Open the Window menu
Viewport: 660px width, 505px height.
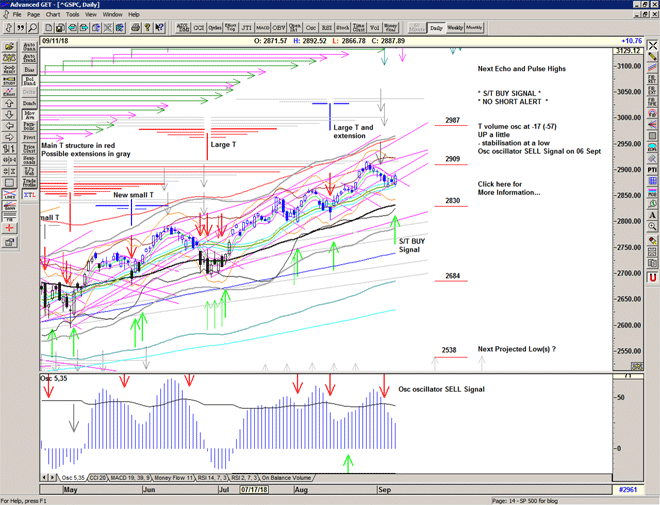click(113, 15)
